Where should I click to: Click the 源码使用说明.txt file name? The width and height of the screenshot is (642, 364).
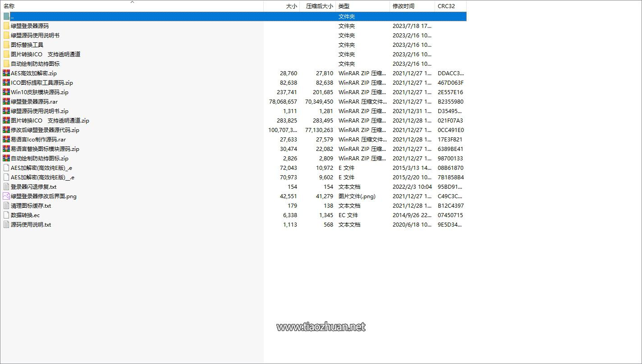(x=31, y=224)
